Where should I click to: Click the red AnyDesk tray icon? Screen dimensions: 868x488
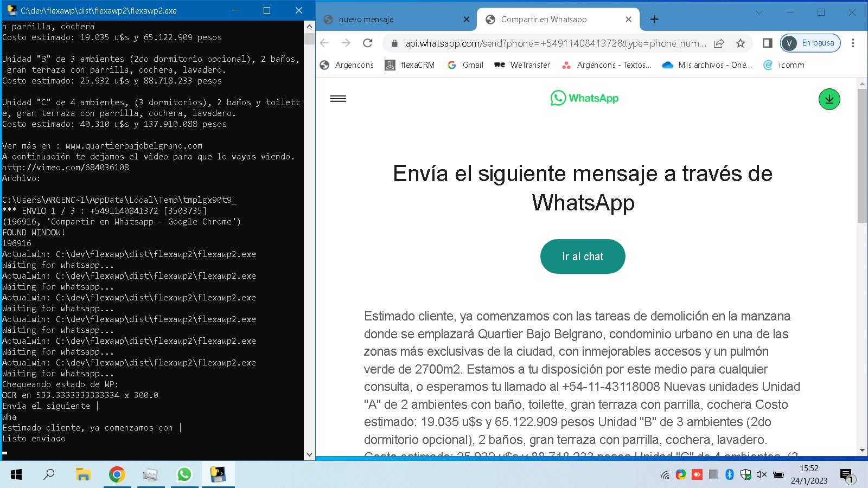[697, 474]
